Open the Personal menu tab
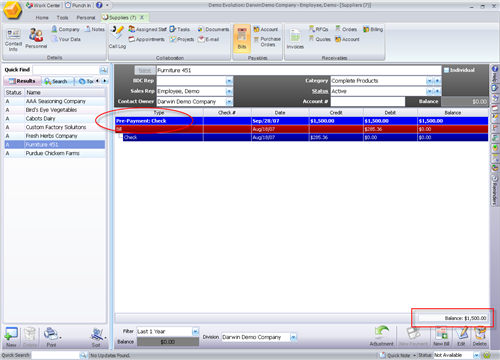Screen dimensions: 500x360 coord(86,18)
